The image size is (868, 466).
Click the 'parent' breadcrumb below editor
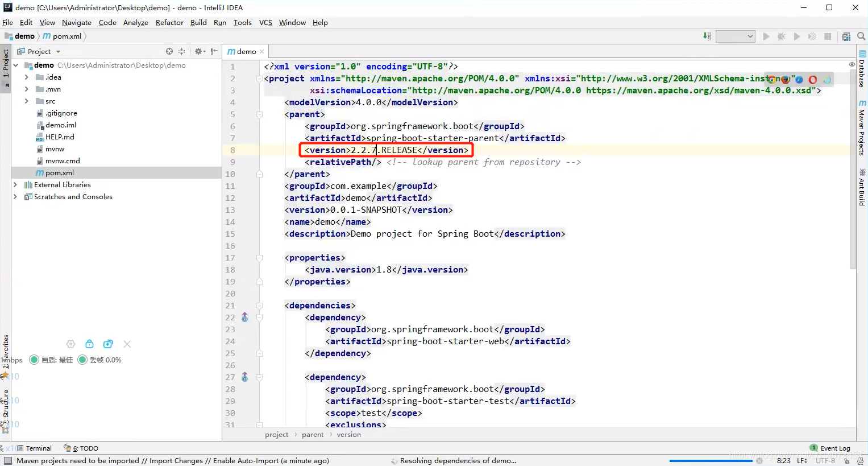pos(313,435)
